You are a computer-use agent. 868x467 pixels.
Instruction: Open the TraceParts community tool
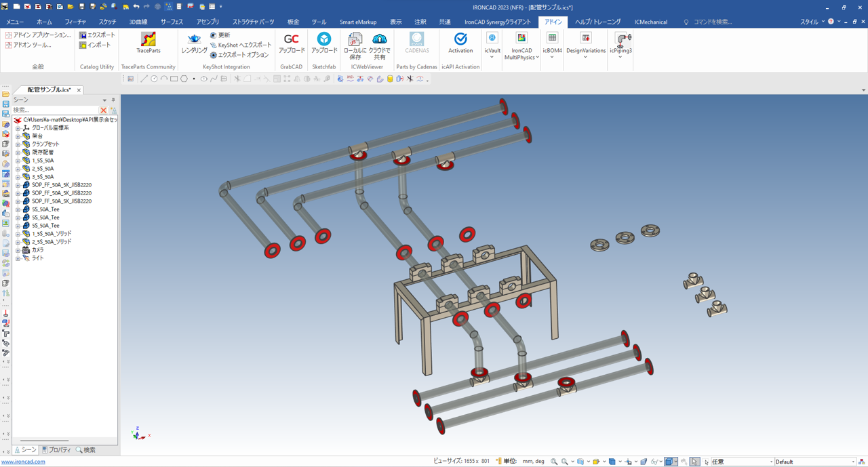point(148,42)
